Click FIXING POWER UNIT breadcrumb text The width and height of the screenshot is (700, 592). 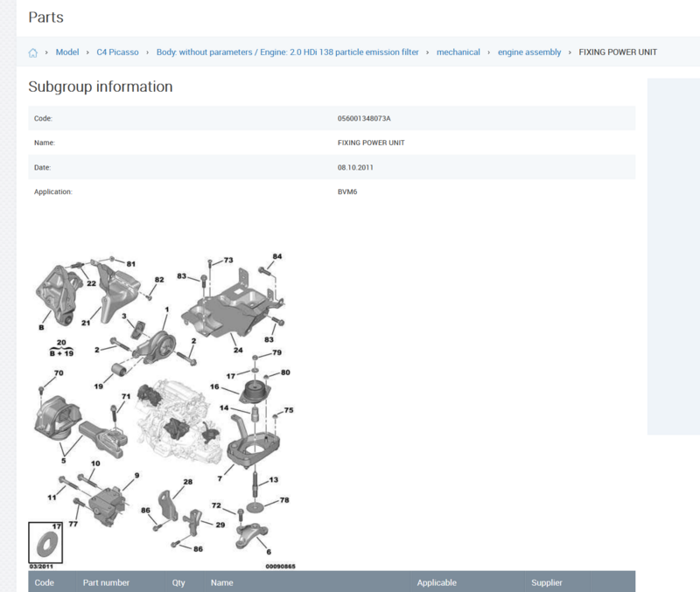[618, 52]
